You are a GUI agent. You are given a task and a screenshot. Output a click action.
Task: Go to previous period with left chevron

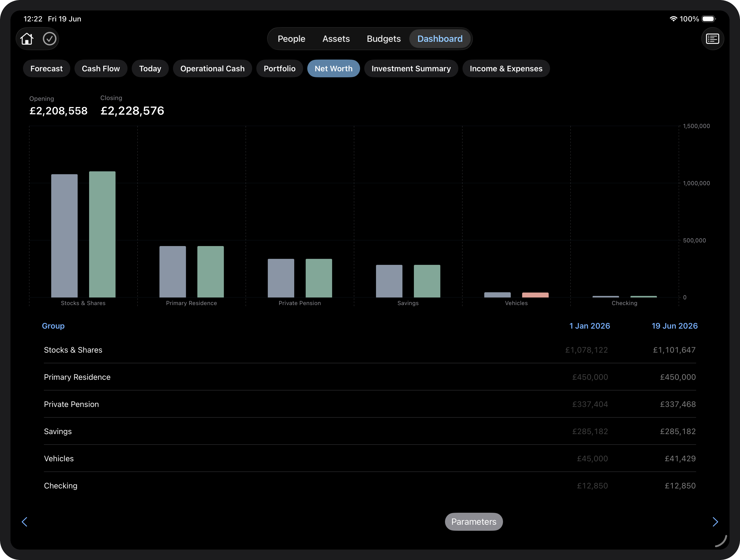[x=24, y=522]
